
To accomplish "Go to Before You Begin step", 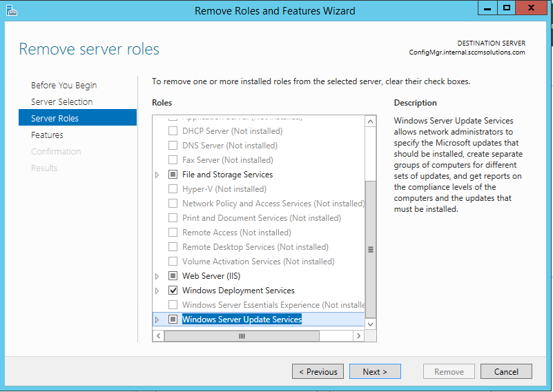I will [64, 86].
